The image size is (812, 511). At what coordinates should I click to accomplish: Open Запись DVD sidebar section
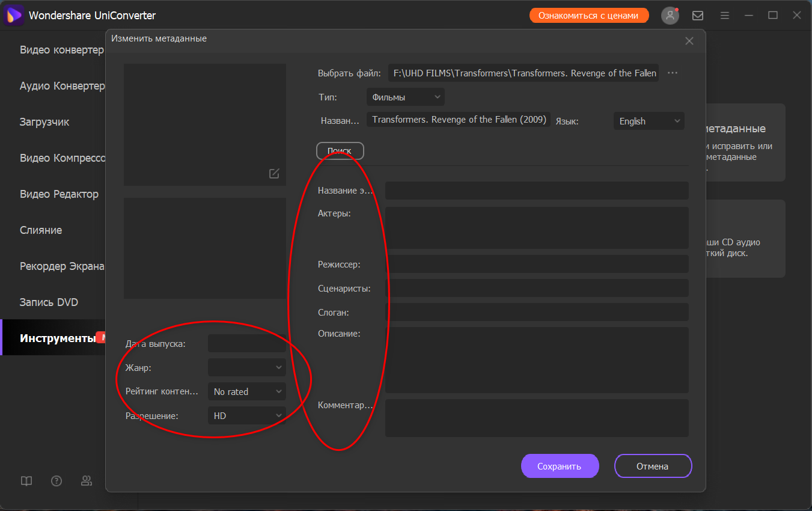(49, 302)
